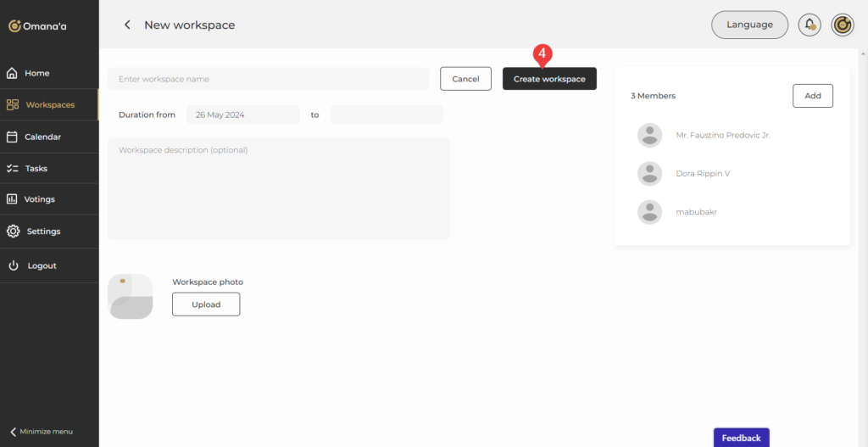Open Calendar from the sidebar
This screenshot has height=447, width=868.
click(x=42, y=137)
